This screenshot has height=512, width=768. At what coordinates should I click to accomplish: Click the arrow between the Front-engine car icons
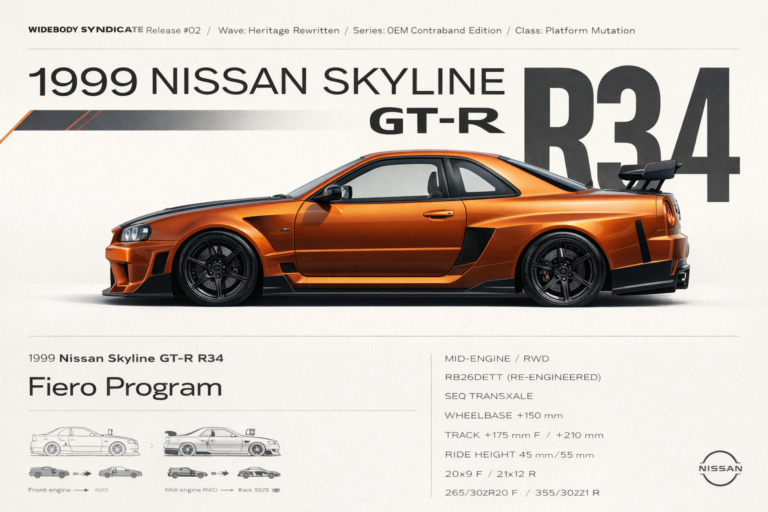click(x=82, y=474)
